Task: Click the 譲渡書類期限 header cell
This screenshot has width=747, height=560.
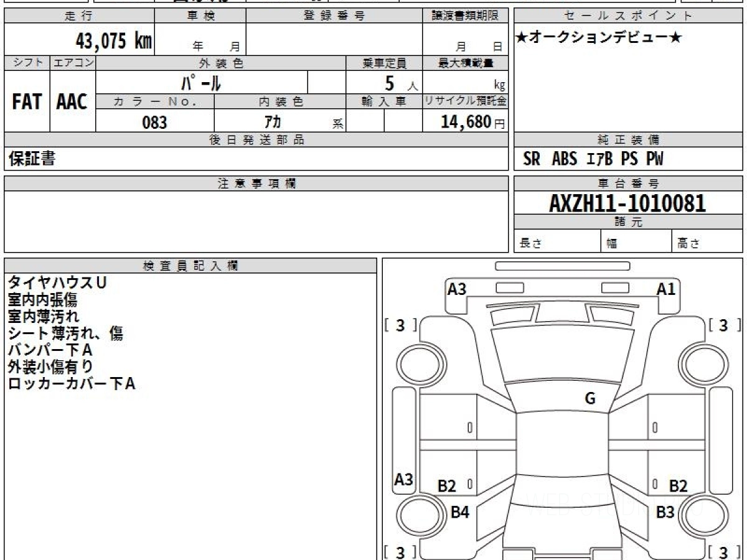Action: pyautogui.click(x=466, y=16)
